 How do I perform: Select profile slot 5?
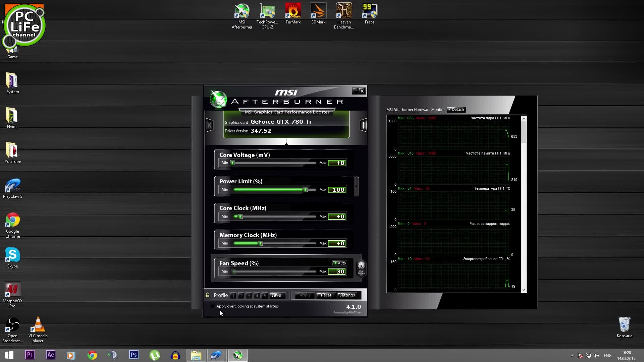(265, 296)
